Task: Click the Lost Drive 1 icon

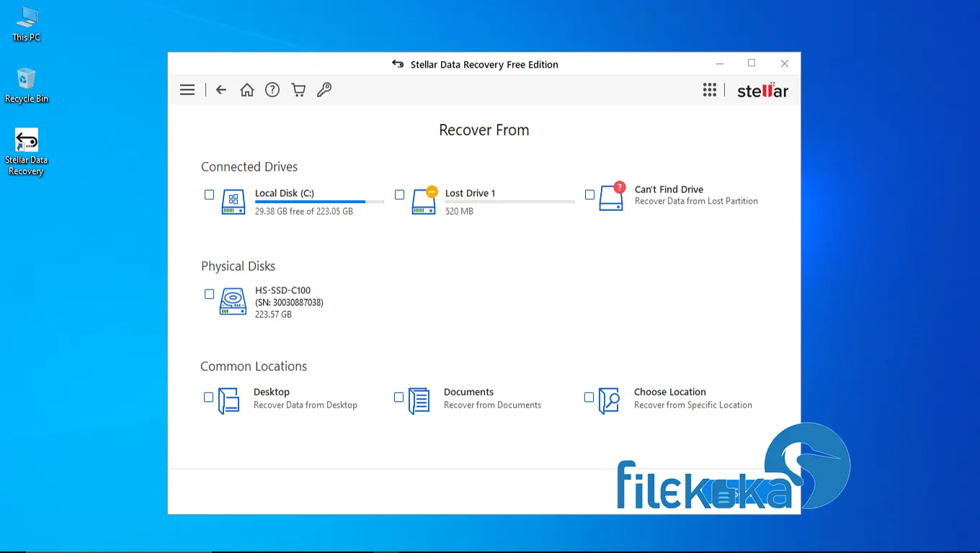Action: pos(424,201)
